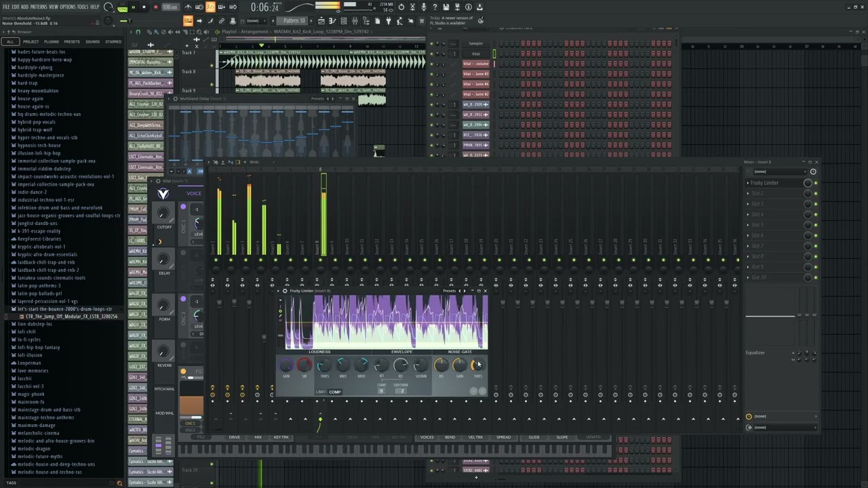This screenshot has width=868, height=488.
Task: Toggle Slot 5 enable LED in Mixer
Action: [816, 225]
